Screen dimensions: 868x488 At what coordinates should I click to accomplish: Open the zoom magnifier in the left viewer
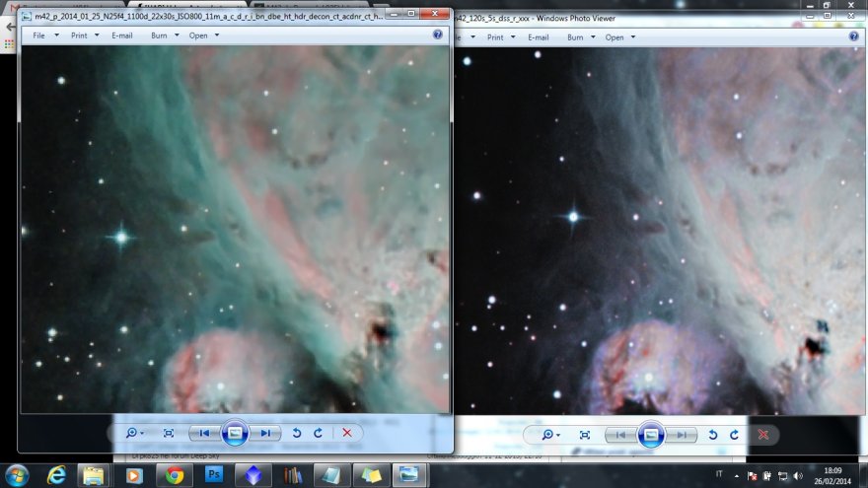pos(131,433)
